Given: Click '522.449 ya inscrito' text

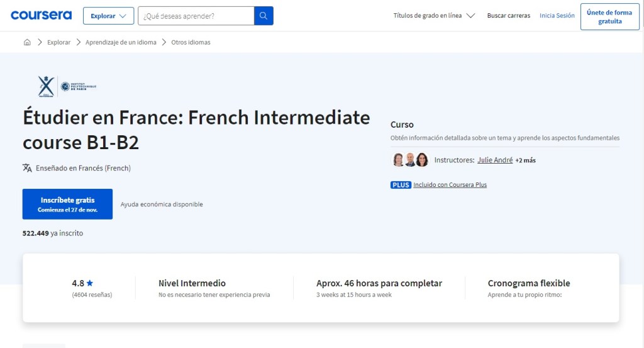Looking at the screenshot, I should click(x=53, y=233).
